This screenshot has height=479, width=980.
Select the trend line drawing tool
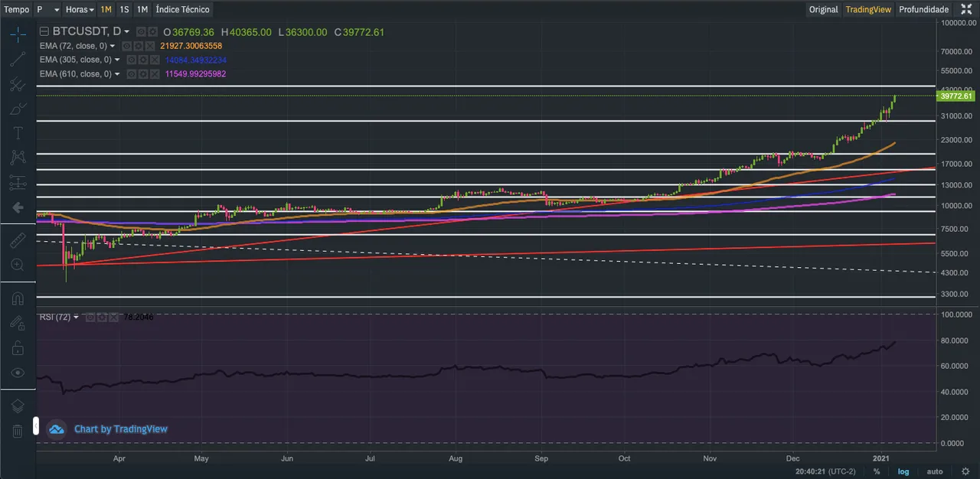[18, 59]
